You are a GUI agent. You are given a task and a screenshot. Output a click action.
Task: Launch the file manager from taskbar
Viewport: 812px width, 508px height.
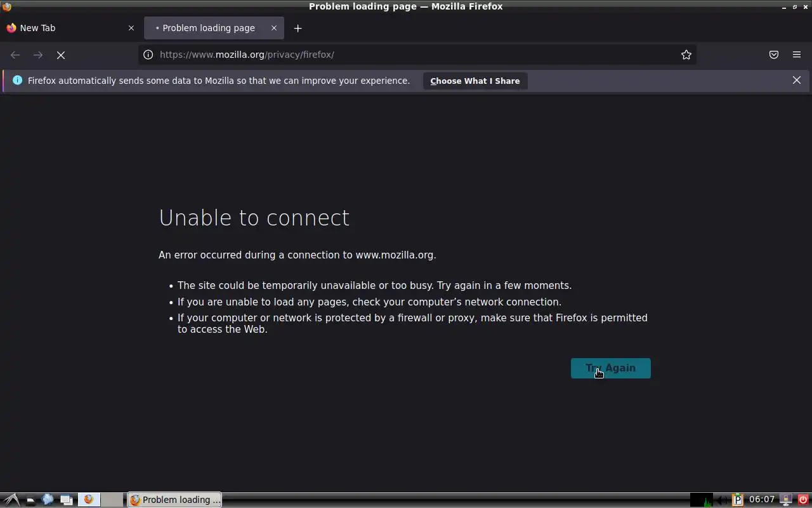30,500
